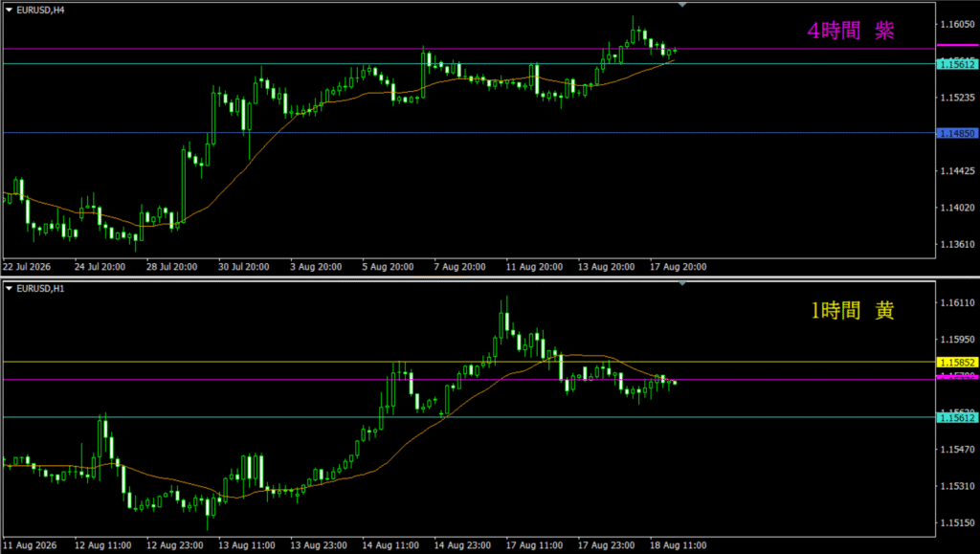Click '12 Aug 23:00' on the H1 time axis
This screenshot has height=554, width=980.
(x=175, y=545)
